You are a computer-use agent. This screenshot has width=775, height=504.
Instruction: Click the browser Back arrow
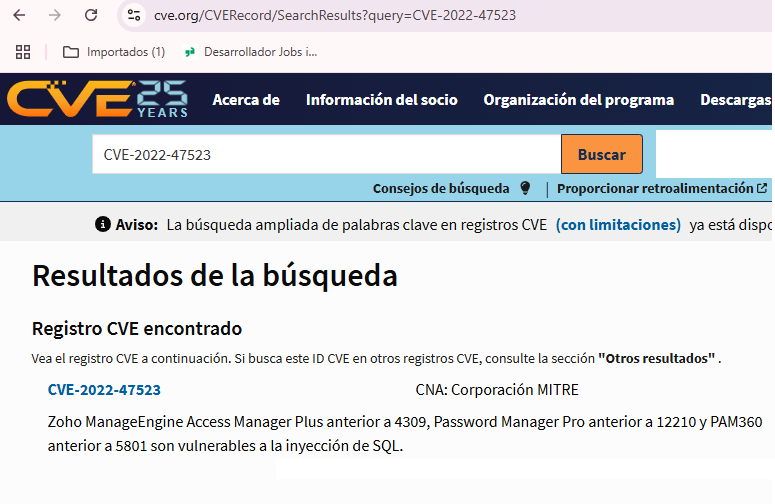(x=19, y=15)
